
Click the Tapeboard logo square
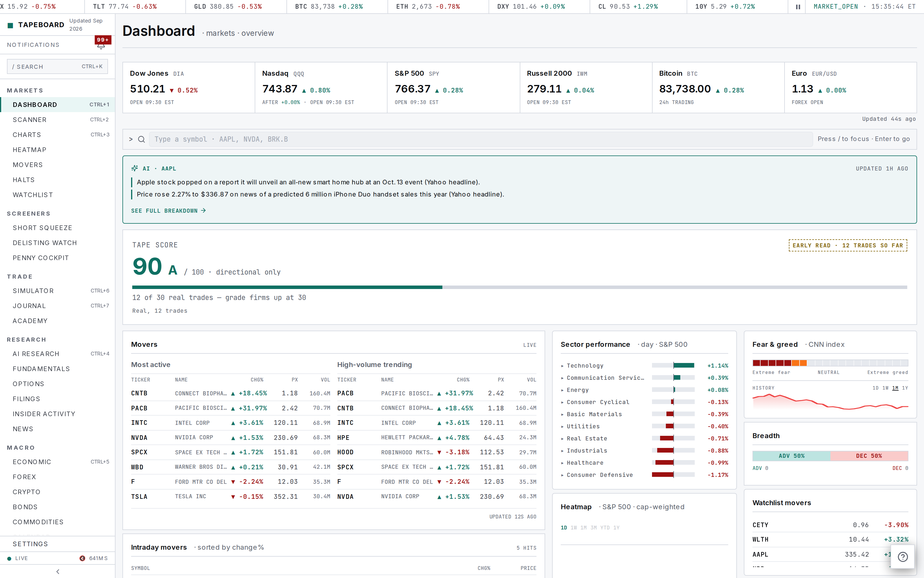[10, 25]
